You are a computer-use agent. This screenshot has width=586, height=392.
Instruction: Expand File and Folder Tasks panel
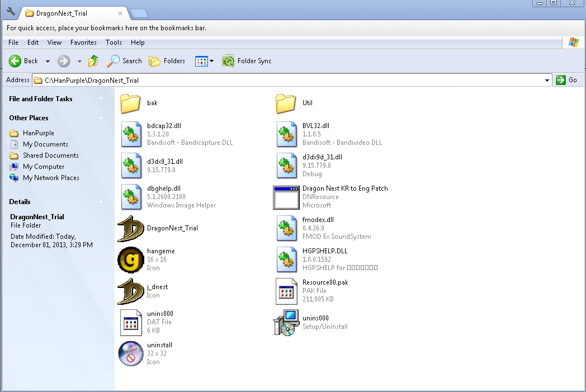(x=101, y=98)
